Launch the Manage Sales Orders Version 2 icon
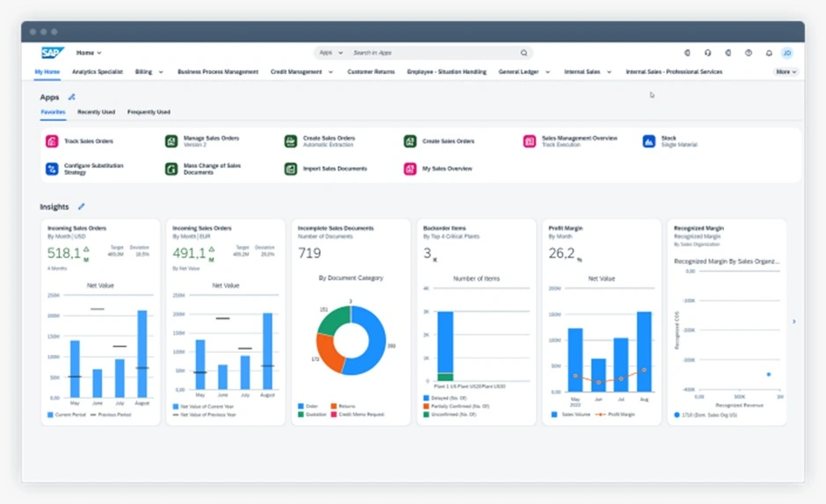This screenshot has width=826, height=504. (171, 141)
